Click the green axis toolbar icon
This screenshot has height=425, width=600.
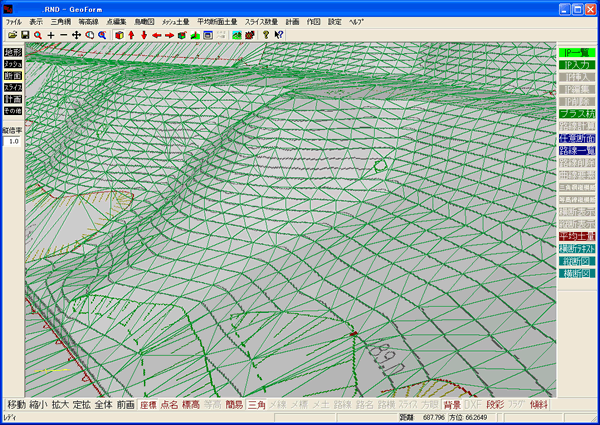coord(195,35)
